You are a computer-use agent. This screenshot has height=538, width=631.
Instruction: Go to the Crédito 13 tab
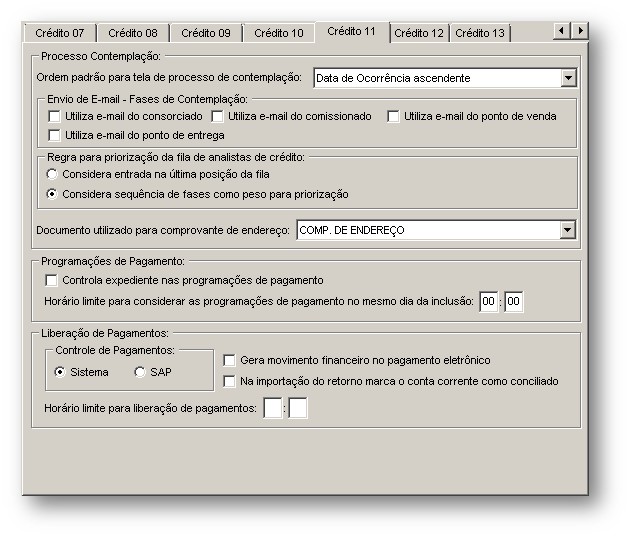coord(480,33)
